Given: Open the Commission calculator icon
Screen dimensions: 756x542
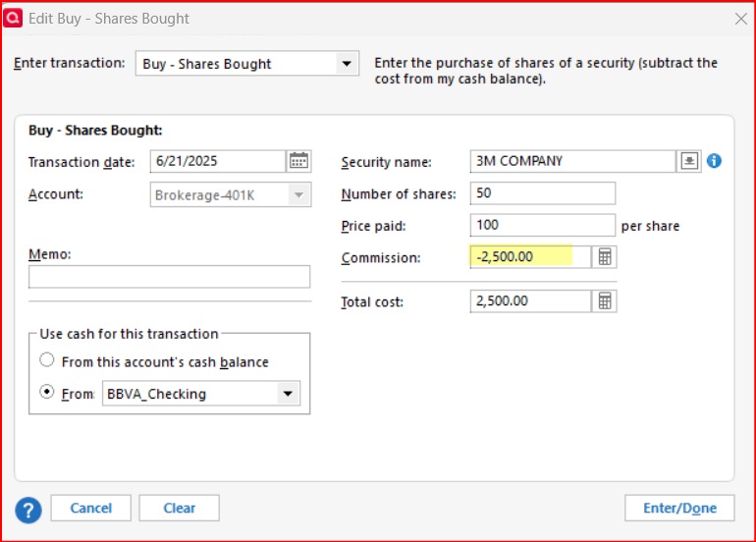Looking at the screenshot, I should [x=605, y=257].
